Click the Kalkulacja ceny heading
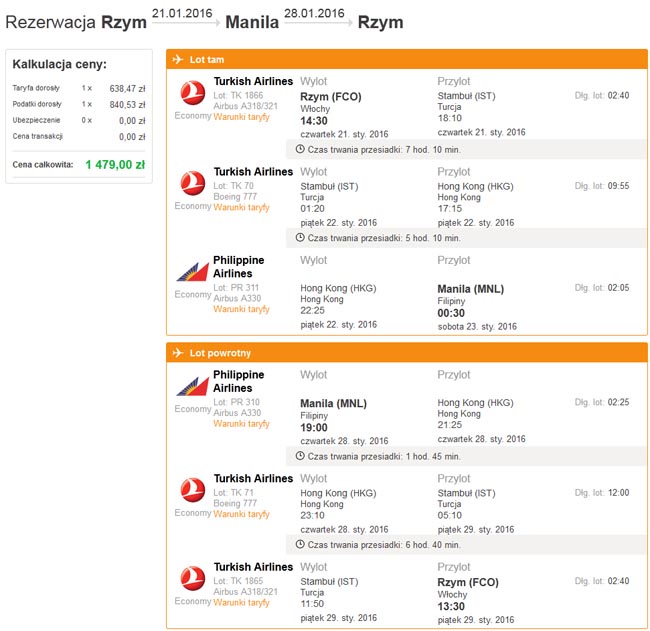650x631 pixels. [60, 64]
